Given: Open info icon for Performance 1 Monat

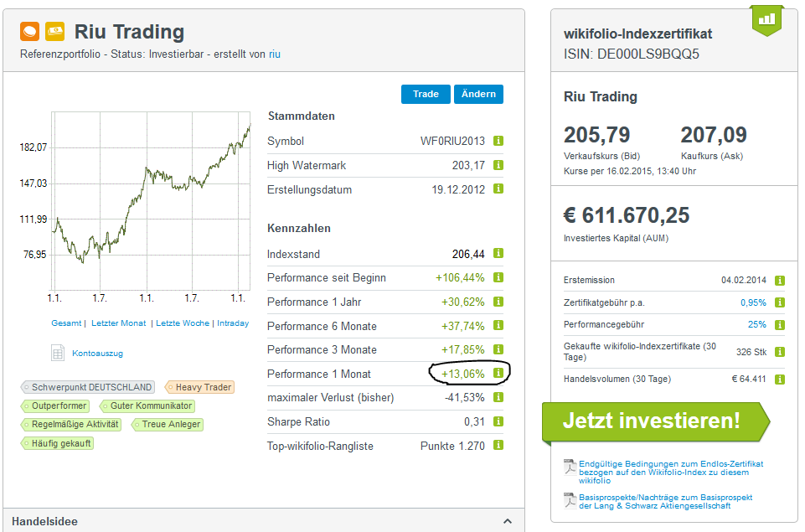Looking at the screenshot, I should coord(498,373).
